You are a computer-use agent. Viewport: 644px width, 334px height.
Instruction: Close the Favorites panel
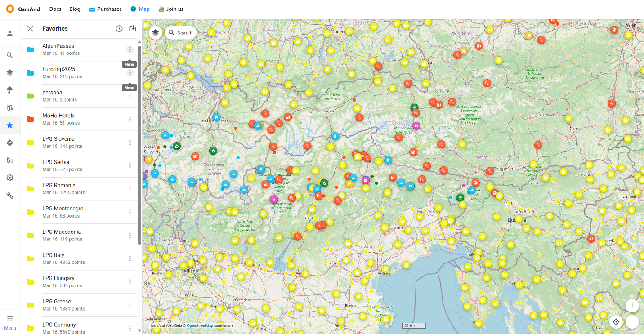30,29
